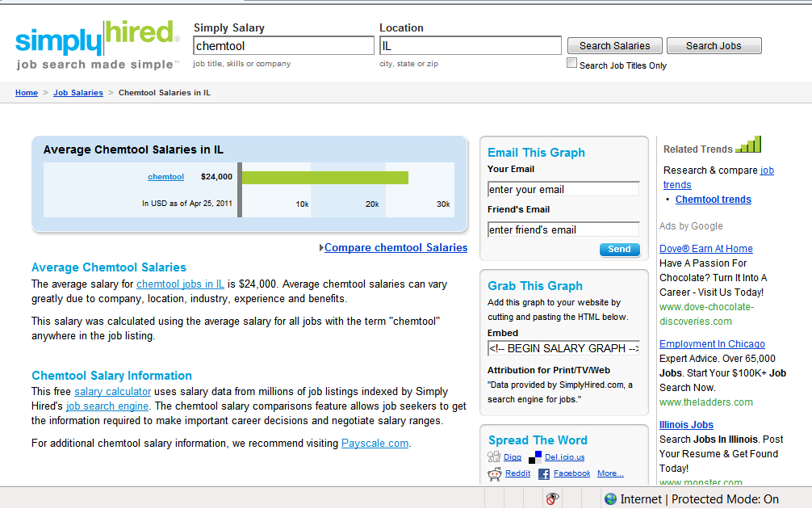This screenshot has width=812, height=509.
Task: Click the Friend's Email input field
Action: point(563,229)
